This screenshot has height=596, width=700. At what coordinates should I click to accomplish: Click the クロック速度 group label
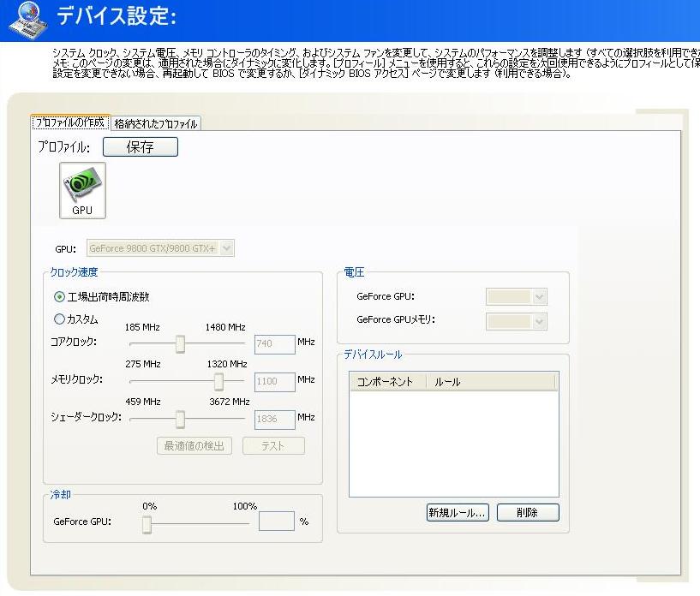(74, 272)
